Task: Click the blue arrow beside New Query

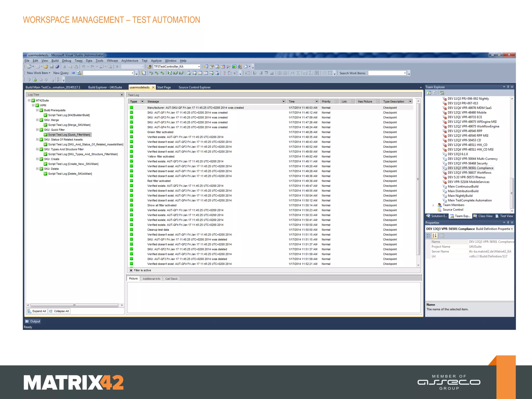Action: point(73,73)
